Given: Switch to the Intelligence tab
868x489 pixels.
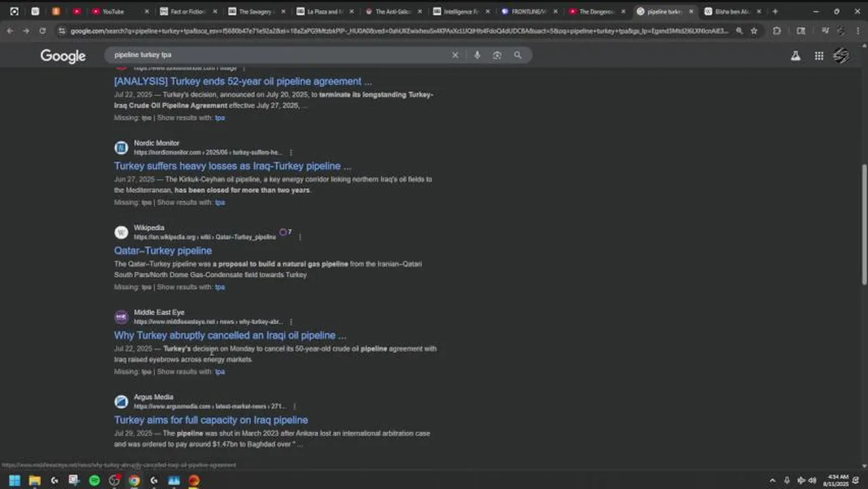Looking at the screenshot, I should pos(460,12).
